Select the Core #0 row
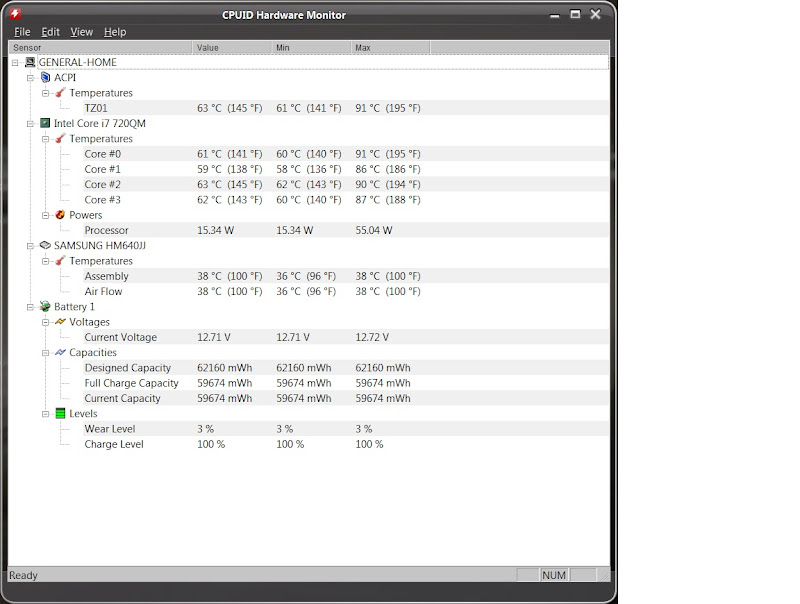 (346, 154)
